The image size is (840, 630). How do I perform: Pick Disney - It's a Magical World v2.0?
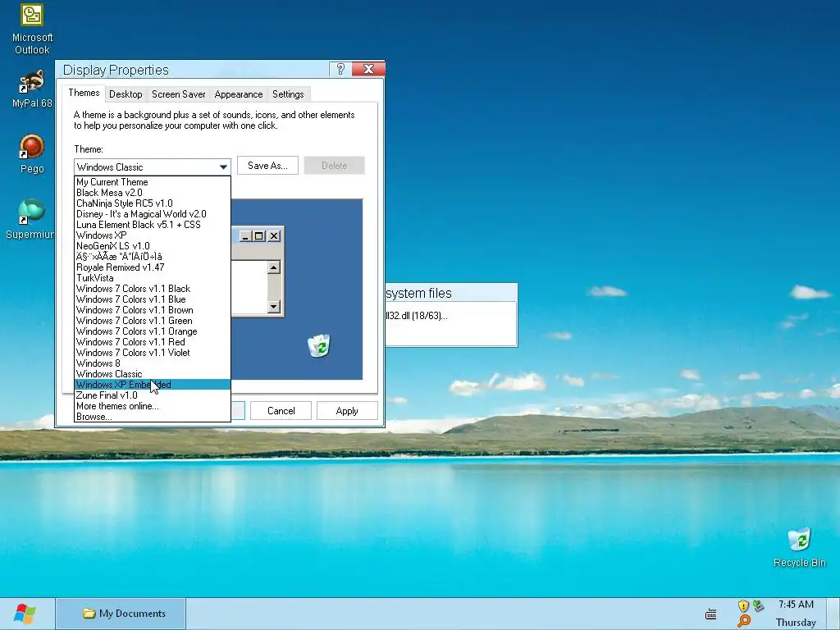(x=152, y=214)
